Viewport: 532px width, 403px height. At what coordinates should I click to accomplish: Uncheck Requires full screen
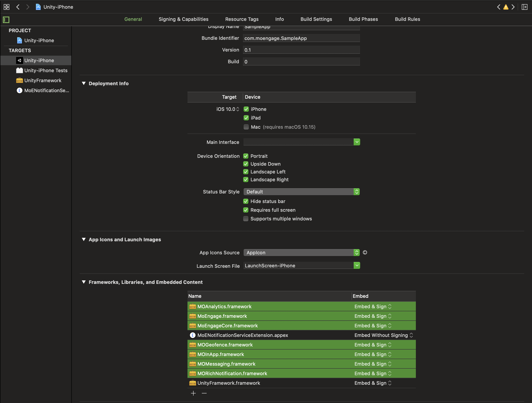pyautogui.click(x=246, y=210)
